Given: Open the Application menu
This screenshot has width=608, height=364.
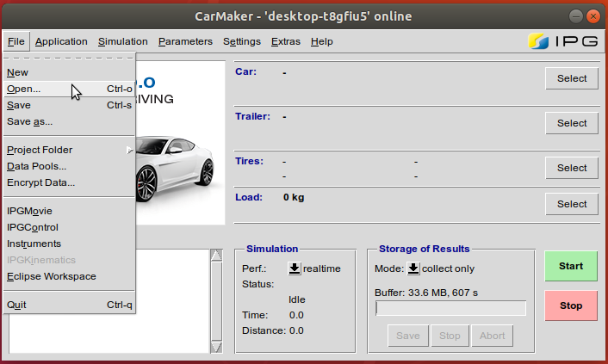Looking at the screenshot, I should (x=61, y=41).
